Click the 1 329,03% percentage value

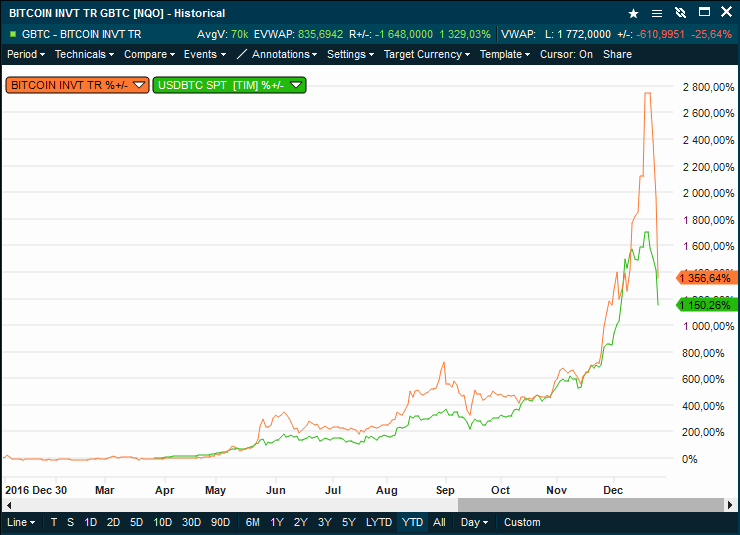pyautogui.click(x=465, y=34)
